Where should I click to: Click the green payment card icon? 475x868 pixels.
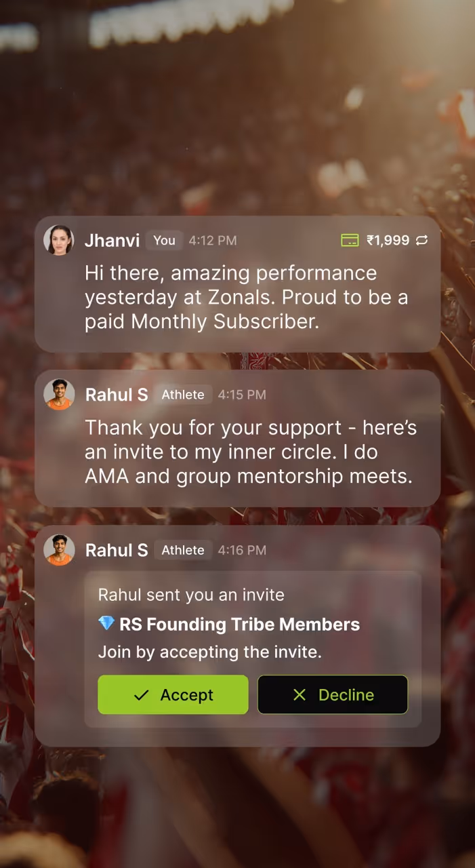pos(350,240)
